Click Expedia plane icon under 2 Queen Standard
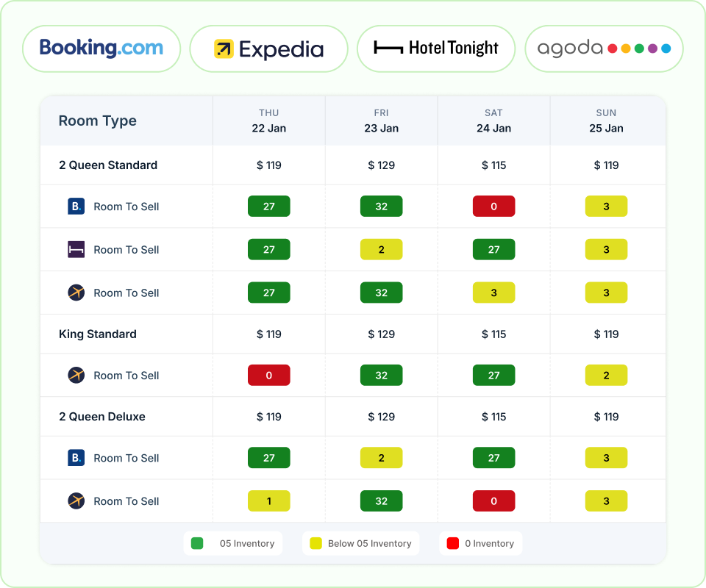The height and width of the screenshot is (588, 706). point(76,293)
